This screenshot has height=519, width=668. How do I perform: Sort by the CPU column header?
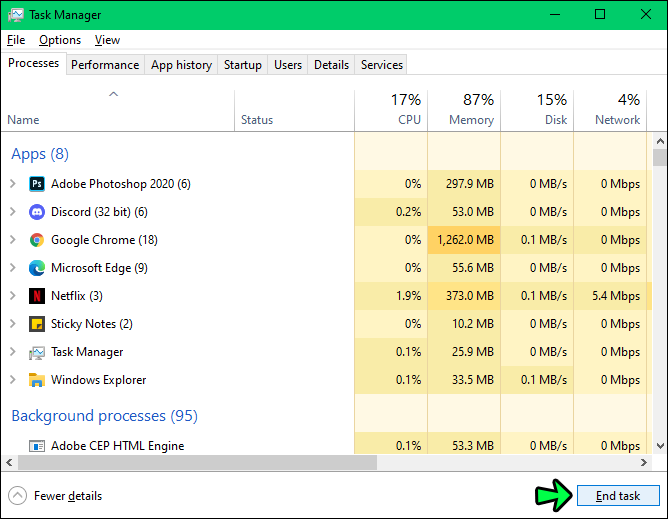point(391,110)
